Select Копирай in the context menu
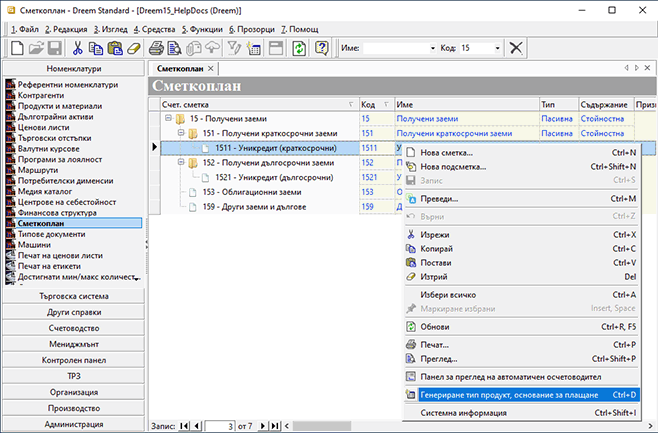 (x=521, y=249)
